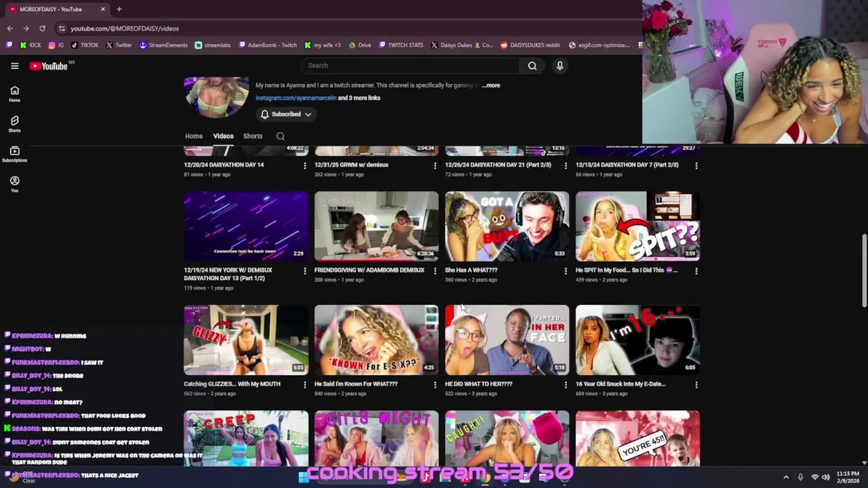Reload the YouTube page
Image resolution: width=868 pixels, height=488 pixels.
pos(42,28)
